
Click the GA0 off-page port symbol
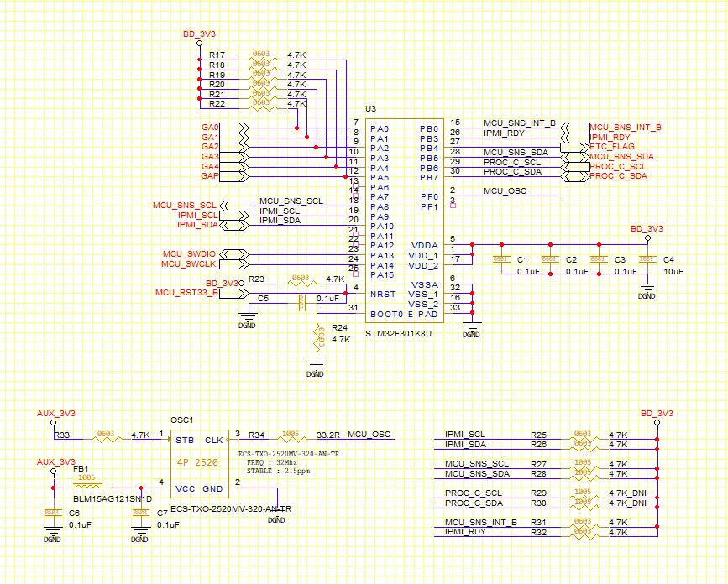pyautogui.click(x=233, y=128)
